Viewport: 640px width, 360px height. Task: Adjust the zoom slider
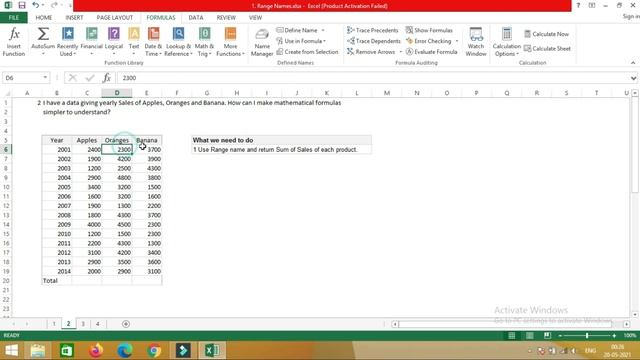coord(587,336)
